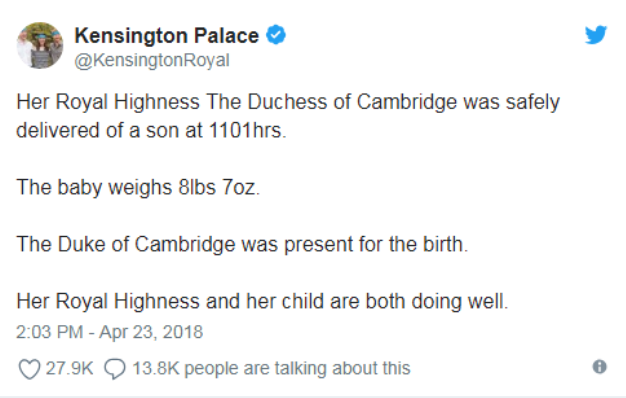Click the Apr 23, 2018 date text
Viewport: 626px width, 398px height.
(x=151, y=332)
